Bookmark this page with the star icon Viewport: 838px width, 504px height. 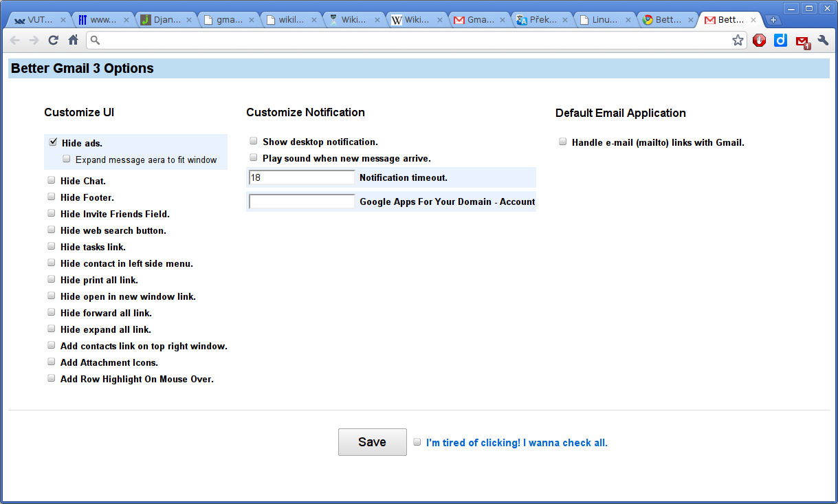738,41
